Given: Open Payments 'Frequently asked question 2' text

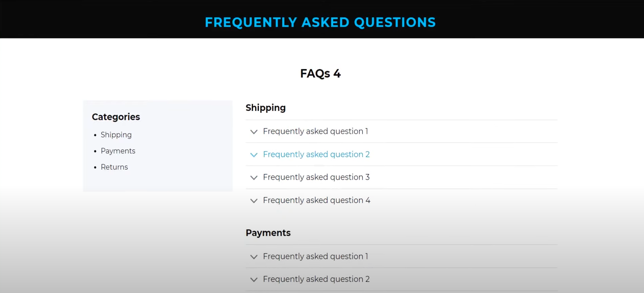Looking at the screenshot, I should tap(316, 279).
